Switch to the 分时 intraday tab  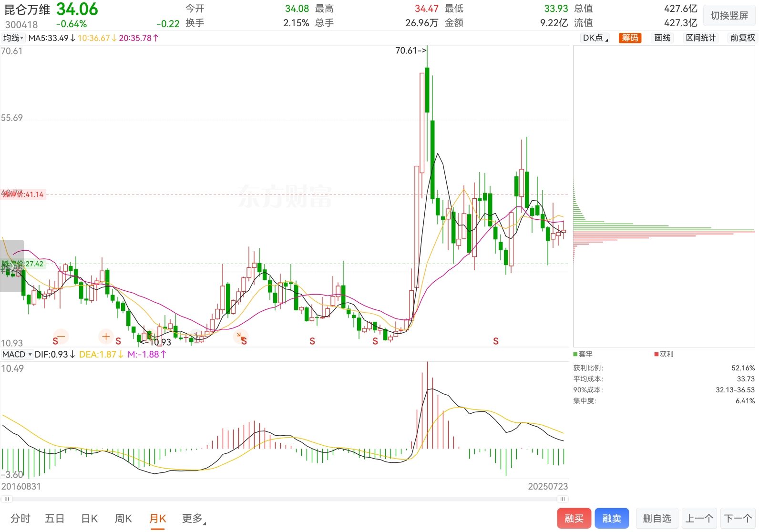[21, 519]
